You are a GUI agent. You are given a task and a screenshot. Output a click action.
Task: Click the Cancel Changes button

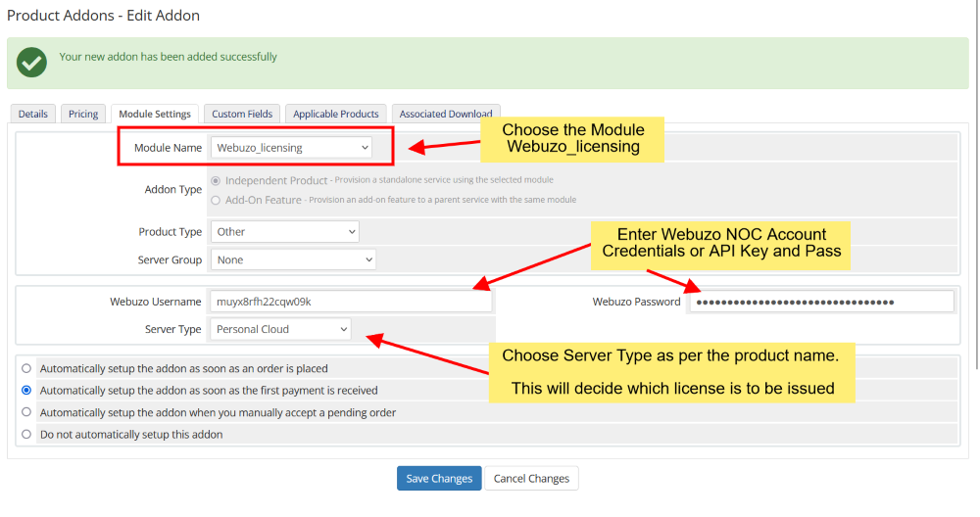(x=531, y=478)
